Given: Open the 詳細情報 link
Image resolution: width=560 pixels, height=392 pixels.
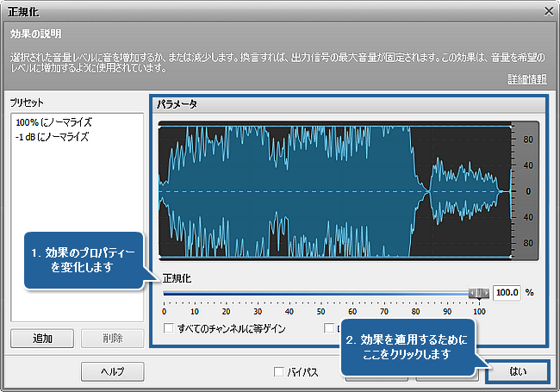Looking at the screenshot, I should tap(527, 79).
